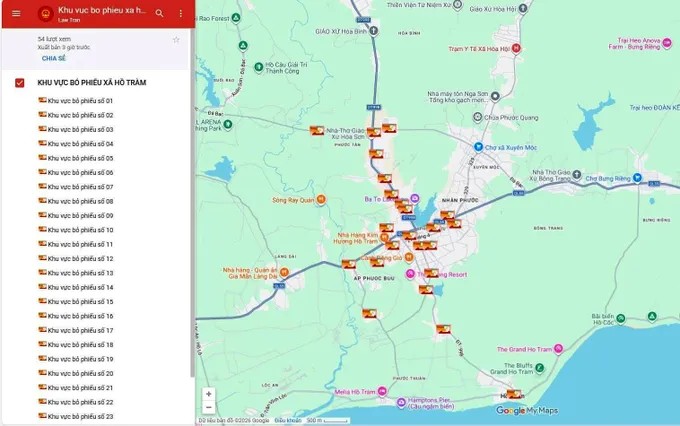Screen dimensions: 680x426
Task: Zoom in using the plus button
Action: tap(208, 394)
